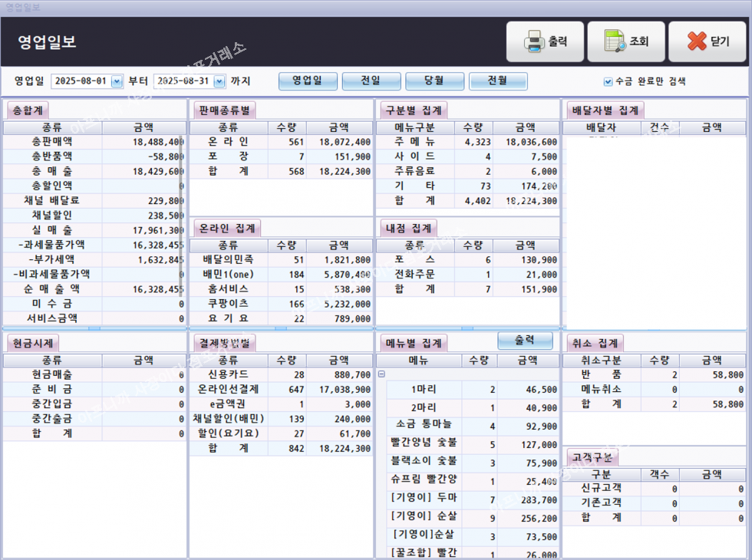Select the 당월 period button
The width and height of the screenshot is (752, 560).
(434, 81)
